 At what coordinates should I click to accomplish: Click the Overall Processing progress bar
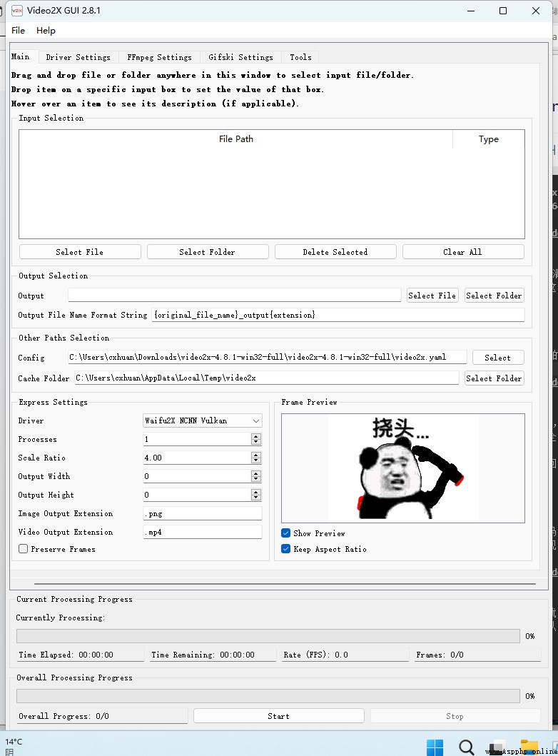[x=268, y=696]
